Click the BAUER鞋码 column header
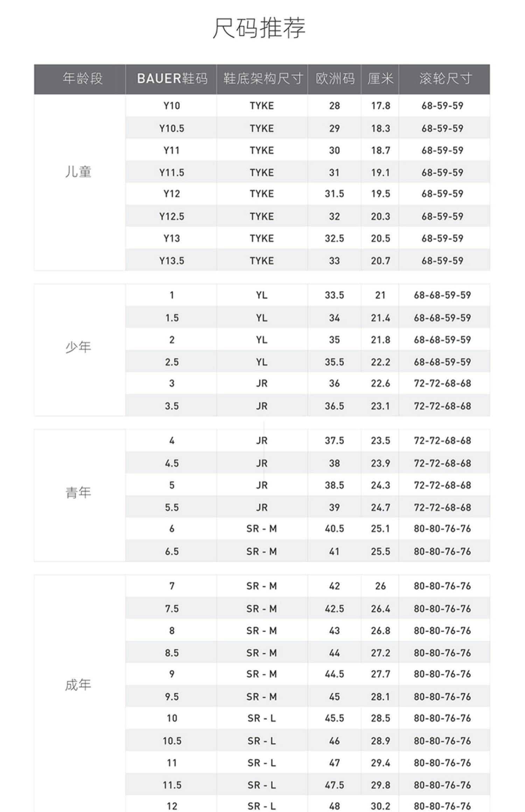This screenshot has height=812, width=525. click(172, 79)
